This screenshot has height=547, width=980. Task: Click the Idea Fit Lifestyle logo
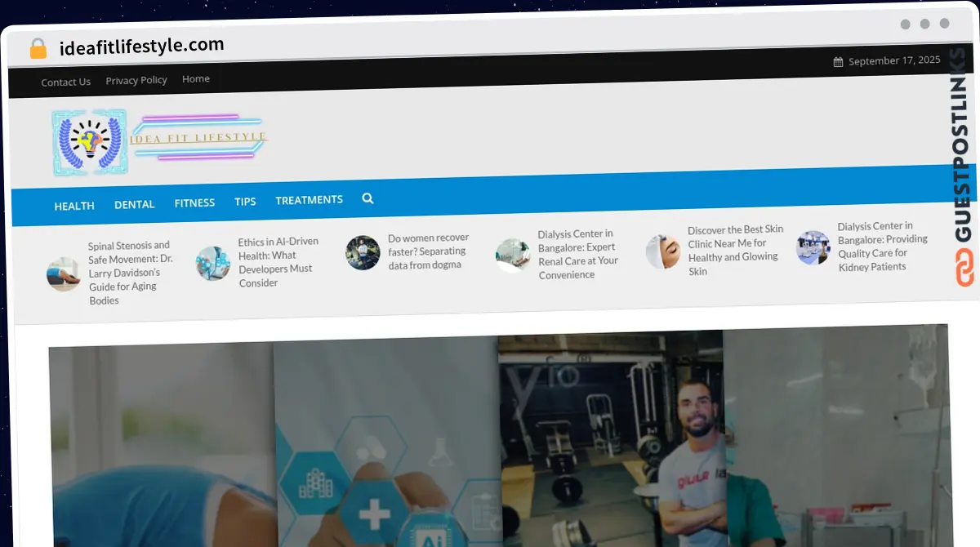click(x=159, y=141)
